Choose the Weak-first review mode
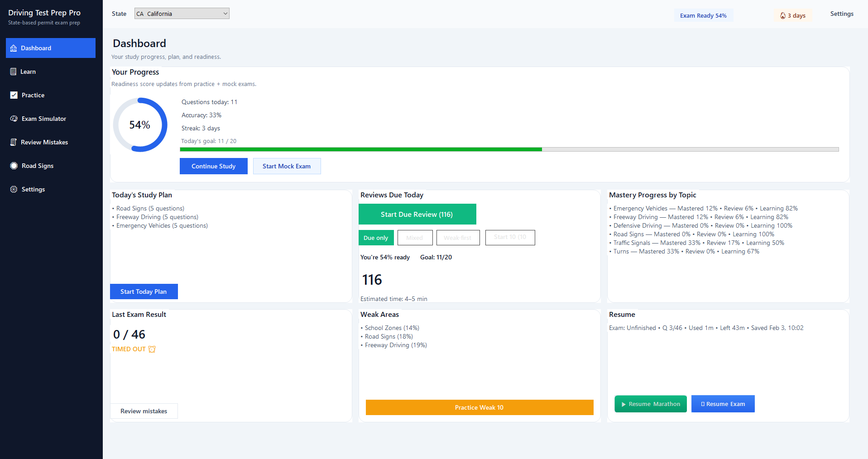Image resolution: width=868 pixels, height=459 pixels. tap(458, 238)
